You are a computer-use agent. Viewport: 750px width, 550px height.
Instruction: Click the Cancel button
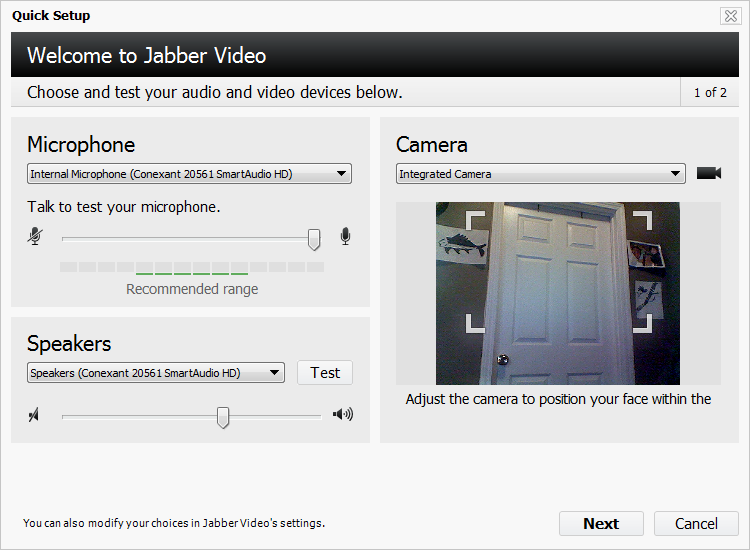click(696, 524)
